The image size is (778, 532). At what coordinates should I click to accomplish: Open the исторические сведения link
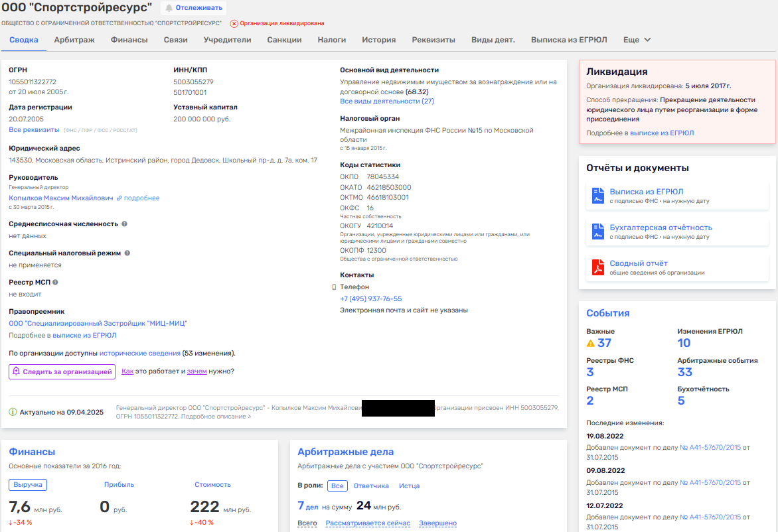140,354
